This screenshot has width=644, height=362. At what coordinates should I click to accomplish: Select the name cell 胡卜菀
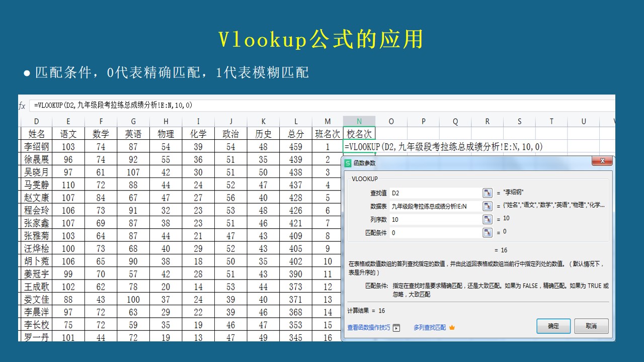pos(36,261)
